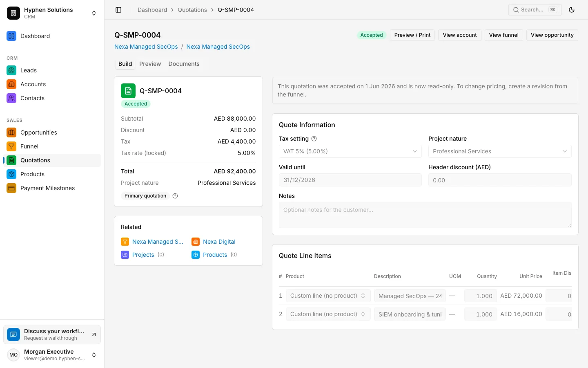Switch to the Build tab
The width and height of the screenshot is (588, 368).
pos(125,64)
